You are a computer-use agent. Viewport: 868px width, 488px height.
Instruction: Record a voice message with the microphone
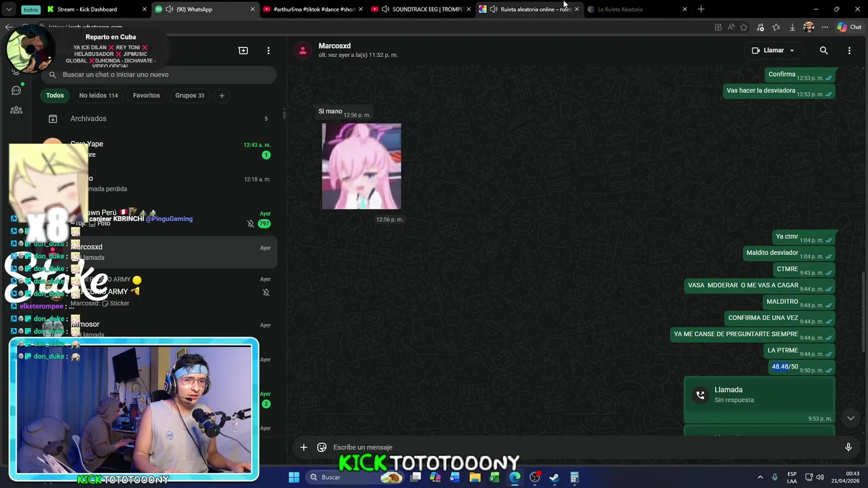(848, 447)
